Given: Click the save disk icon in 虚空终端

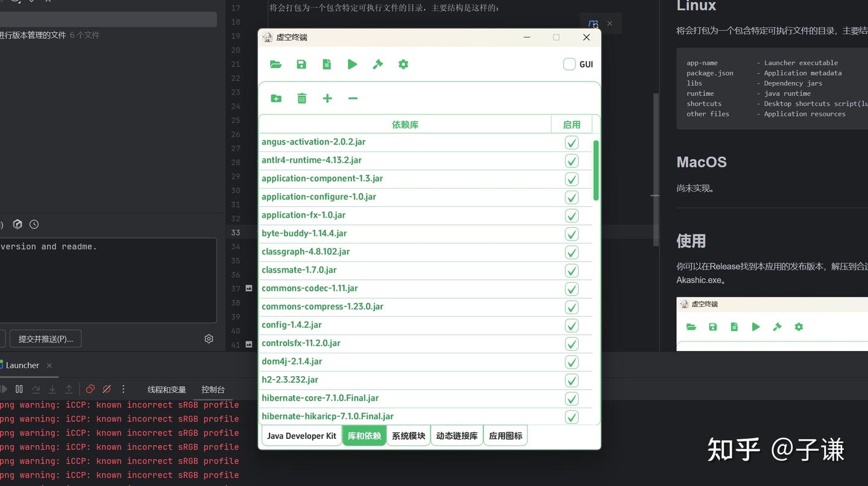Looking at the screenshot, I should tap(301, 65).
